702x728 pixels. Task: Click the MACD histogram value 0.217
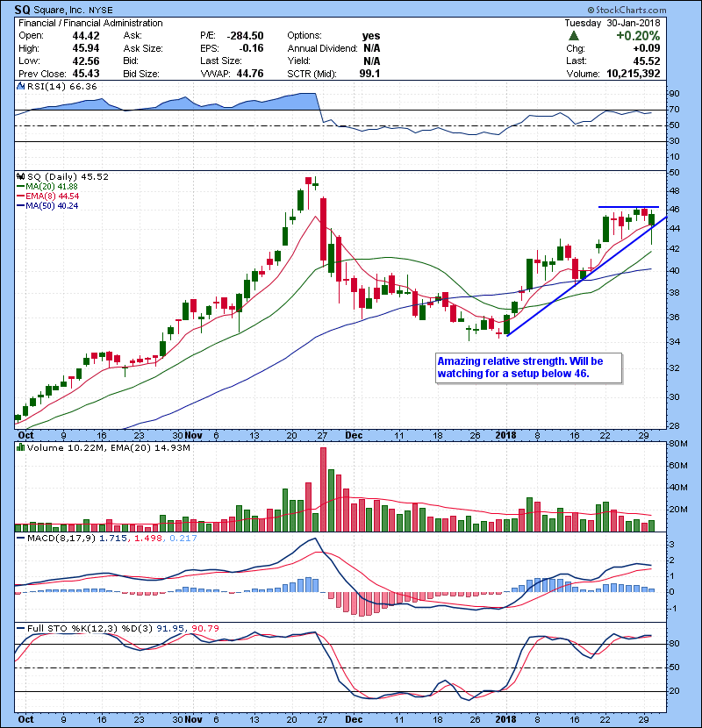(x=183, y=538)
